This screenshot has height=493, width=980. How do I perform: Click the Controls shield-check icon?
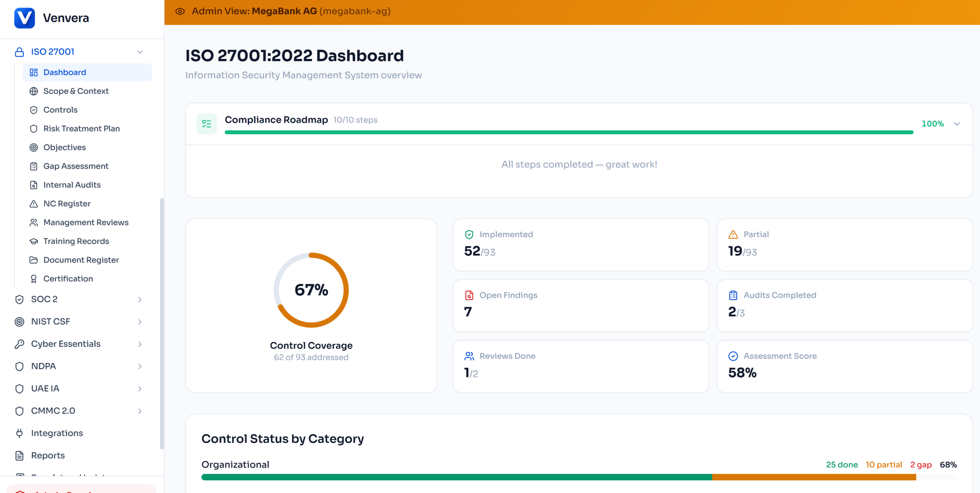pos(34,110)
